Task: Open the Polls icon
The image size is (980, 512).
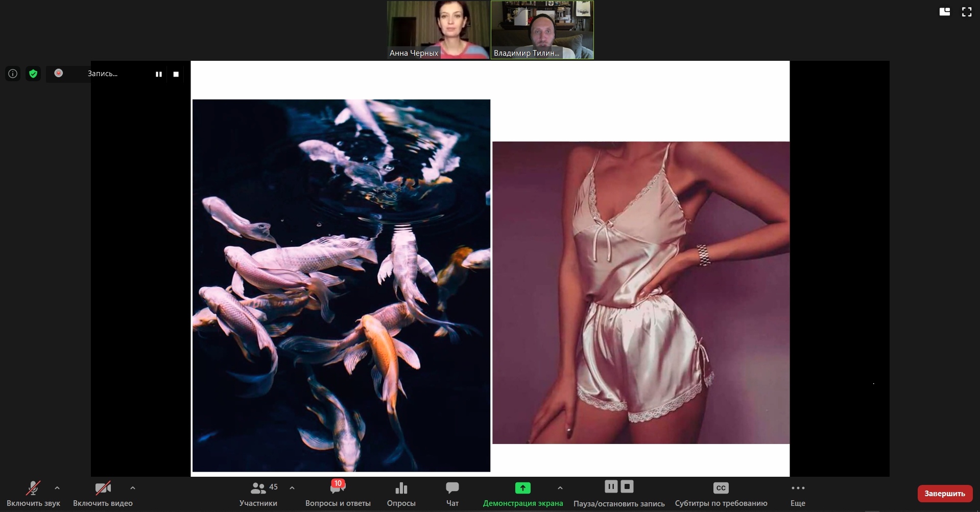Action: [x=401, y=488]
